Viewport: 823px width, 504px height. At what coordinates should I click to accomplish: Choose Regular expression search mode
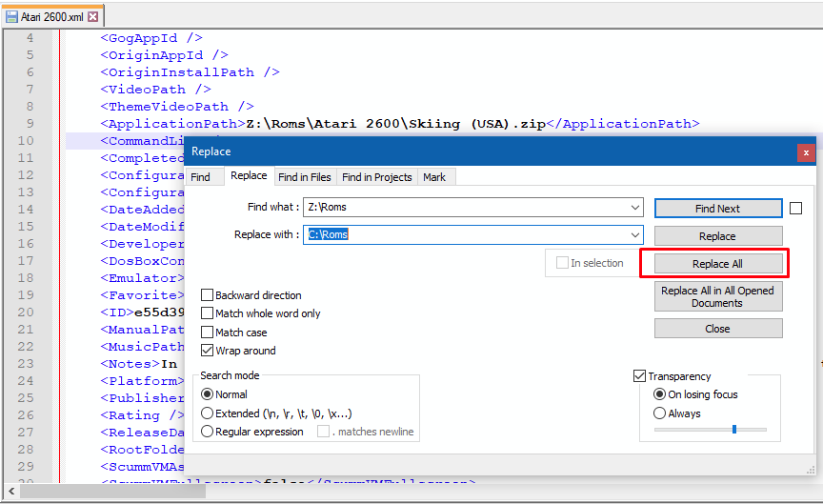tap(207, 432)
